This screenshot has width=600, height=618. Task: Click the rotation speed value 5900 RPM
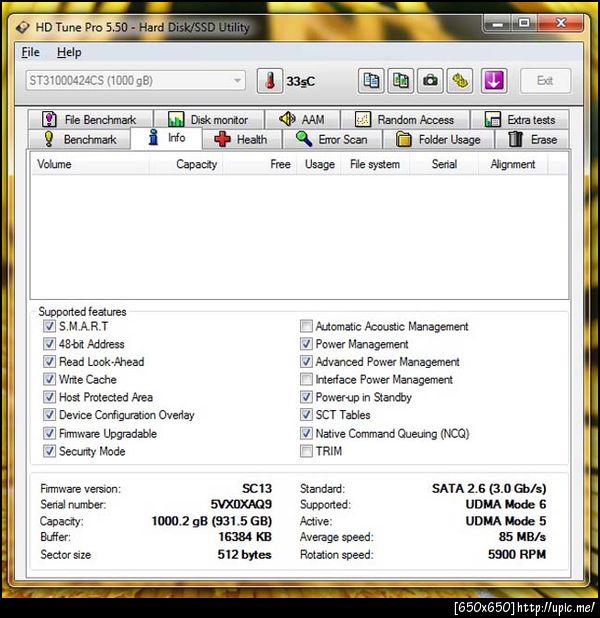517,555
